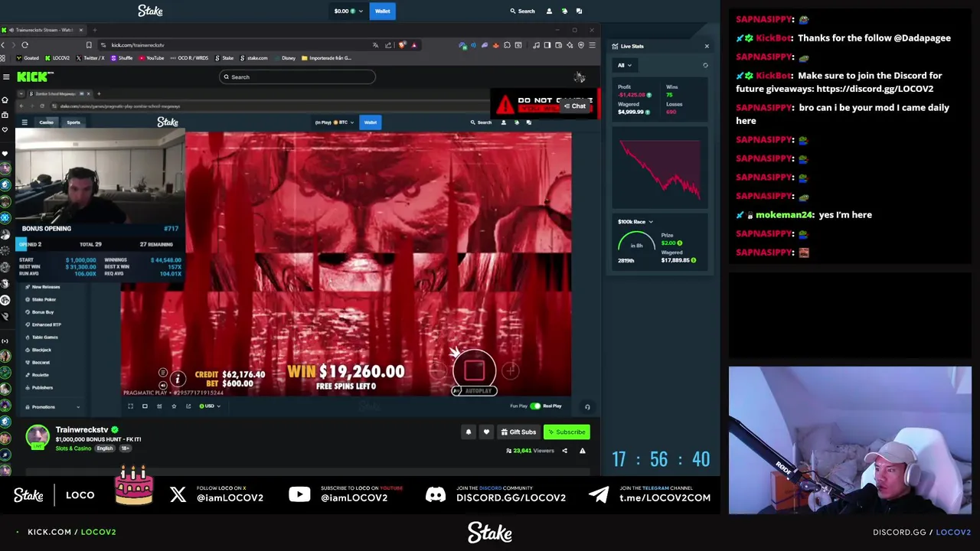
Task: Open Publishers in casino sidebar
Action: pos(39,388)
